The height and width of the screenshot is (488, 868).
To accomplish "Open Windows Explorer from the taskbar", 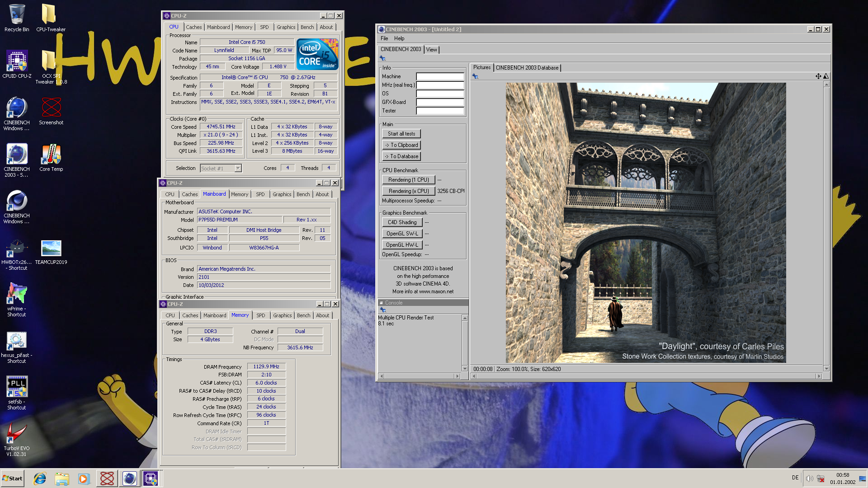I will click(62, 479).
